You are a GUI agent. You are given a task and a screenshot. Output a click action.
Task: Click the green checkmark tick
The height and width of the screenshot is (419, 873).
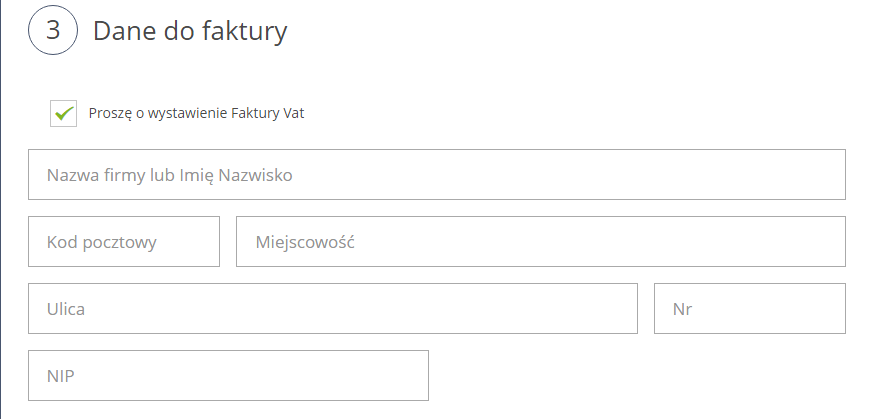point(64,113)
